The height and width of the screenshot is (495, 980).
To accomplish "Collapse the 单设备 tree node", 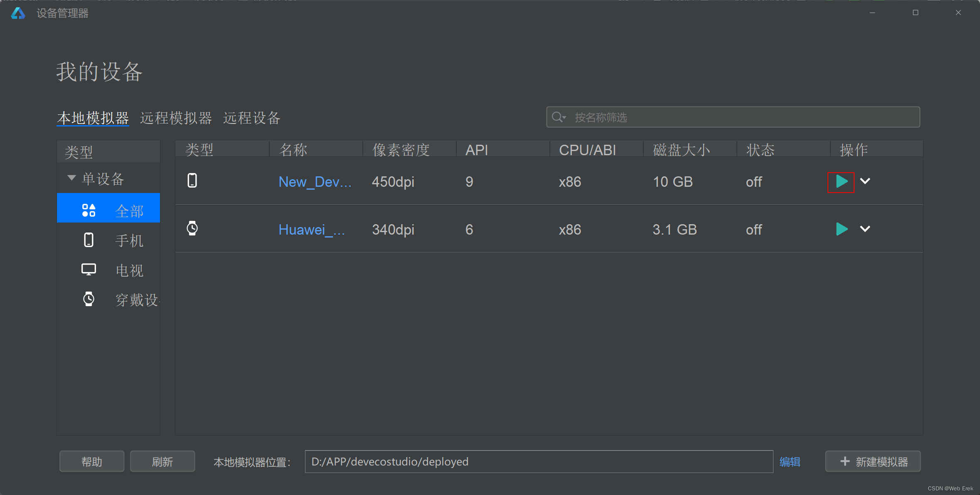I will [71, 178].
